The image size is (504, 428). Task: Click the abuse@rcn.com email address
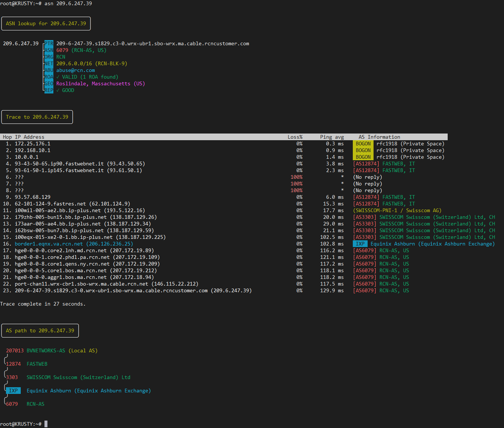[x=76, y=70]
